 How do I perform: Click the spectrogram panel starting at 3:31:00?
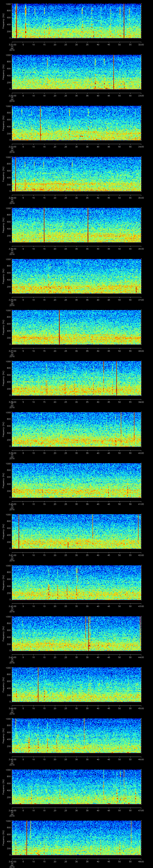[77, 21]
